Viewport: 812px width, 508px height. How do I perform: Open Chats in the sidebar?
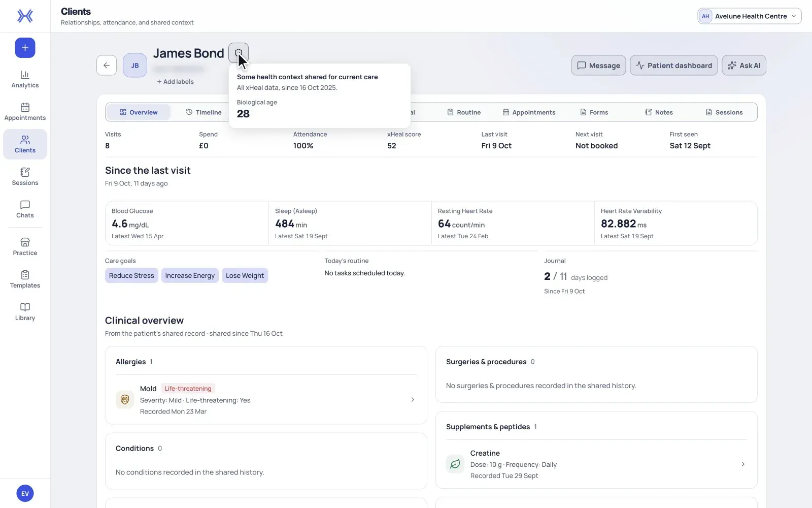25,209
